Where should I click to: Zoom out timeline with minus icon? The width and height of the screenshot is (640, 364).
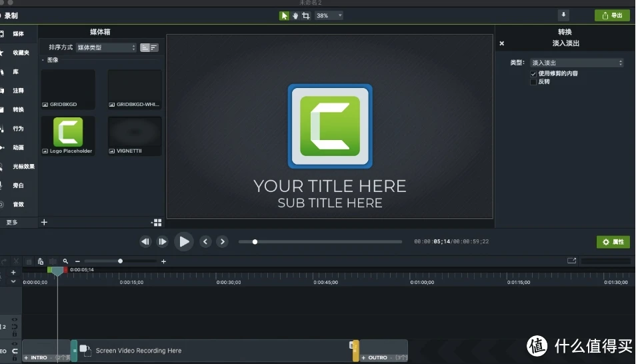pos(77,261)
